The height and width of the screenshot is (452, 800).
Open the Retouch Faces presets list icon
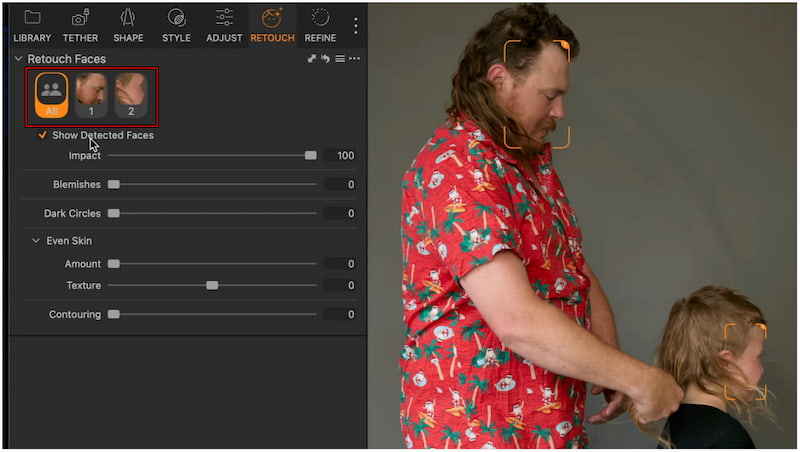[340, 59]
